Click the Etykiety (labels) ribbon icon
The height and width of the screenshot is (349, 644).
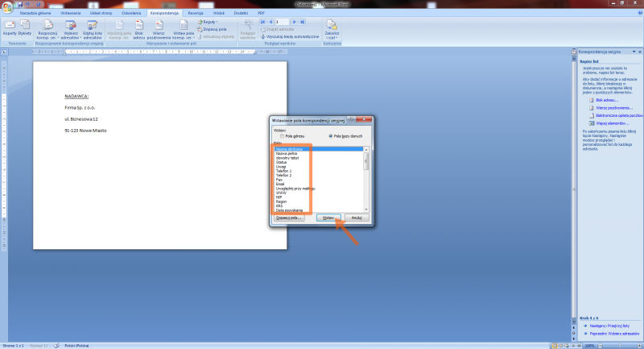(24, 30)
